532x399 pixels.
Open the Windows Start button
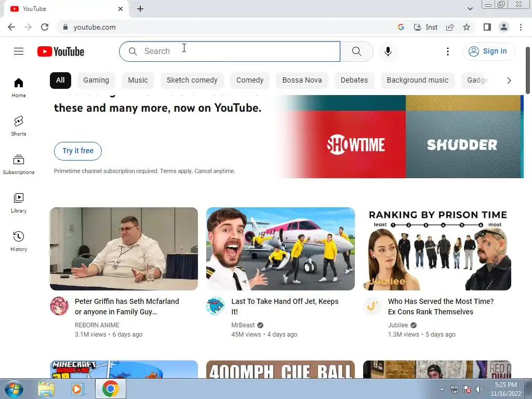pyautogui.click(x=14, y=389)
